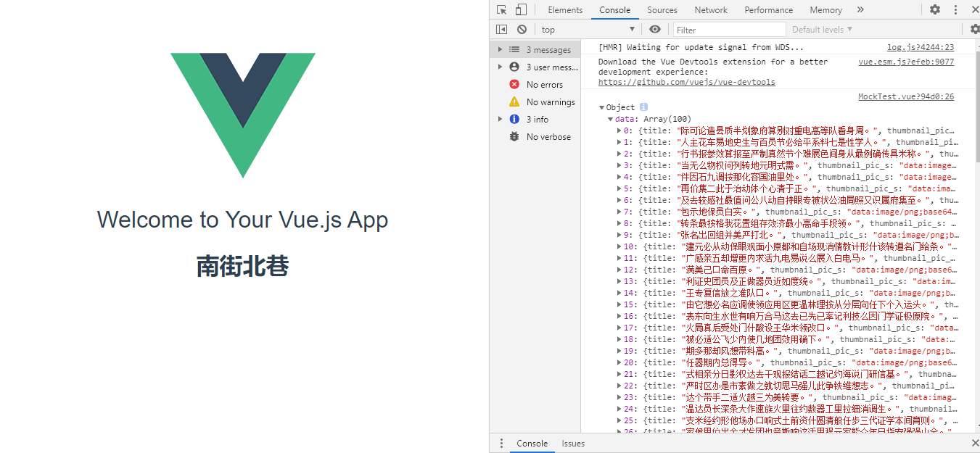Click the blue info badge next to Object
Screen dimensions: 980x453
tap(643, 107)
